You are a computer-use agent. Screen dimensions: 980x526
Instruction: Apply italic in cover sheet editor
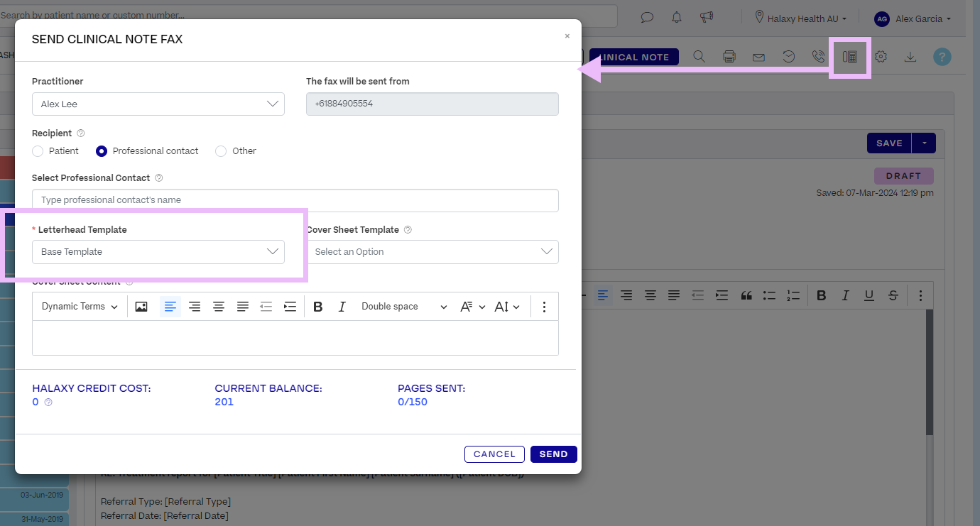(x=342, y=307)
